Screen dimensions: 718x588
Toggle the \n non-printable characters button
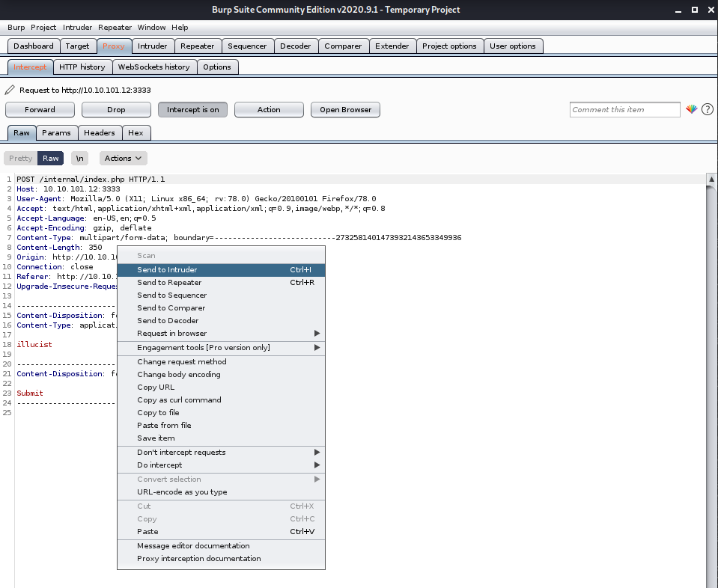click(79, 159)
